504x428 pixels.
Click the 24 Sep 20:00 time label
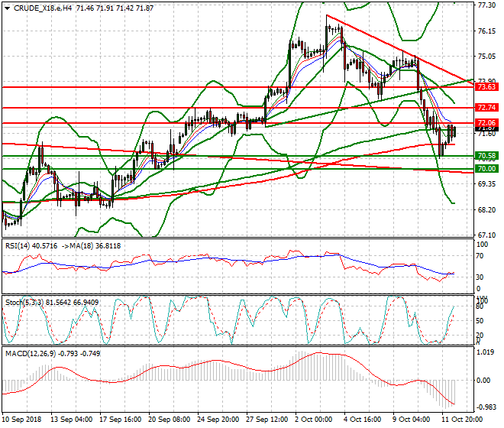tap(218, 420)
